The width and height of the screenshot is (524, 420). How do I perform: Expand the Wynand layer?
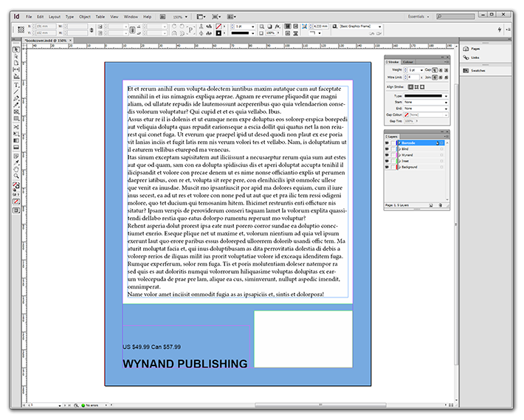pos(400,155)
